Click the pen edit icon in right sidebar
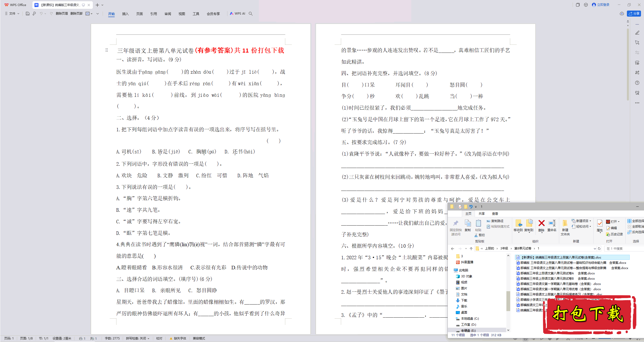Image resolution: width=644 pixels, height=342 pixels. (637, 33)
